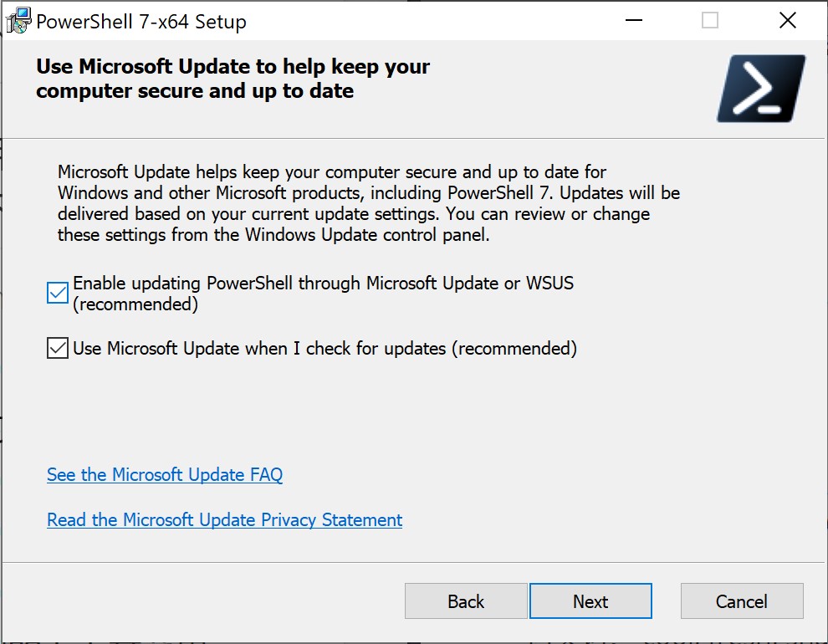Toggle the Microsoft Update or WSUS checkbox
The height and width of the screenshot is (644, 828).
[58, 293]
